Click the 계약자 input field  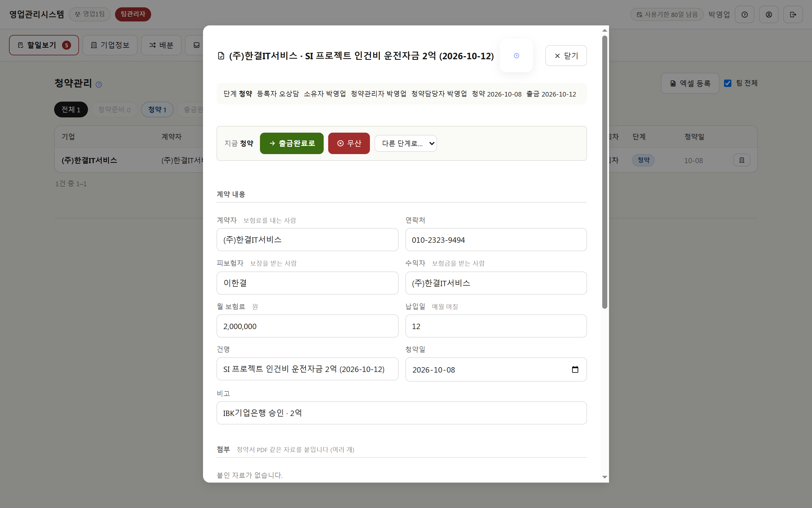click(307, 240)
